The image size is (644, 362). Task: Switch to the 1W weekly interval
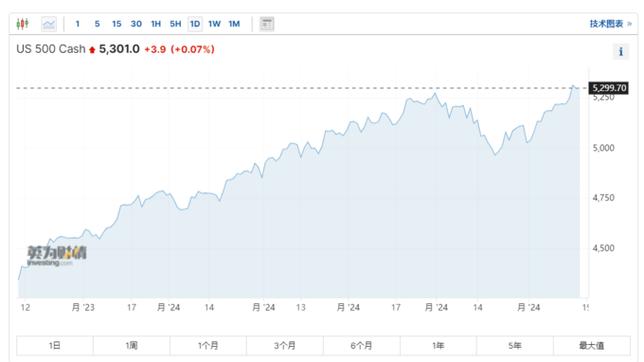pyautogui.click(x=214, y=24)
